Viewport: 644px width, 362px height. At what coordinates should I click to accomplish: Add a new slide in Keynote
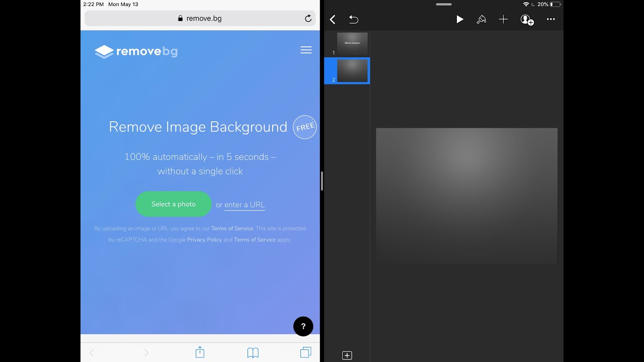coord(347,355)
